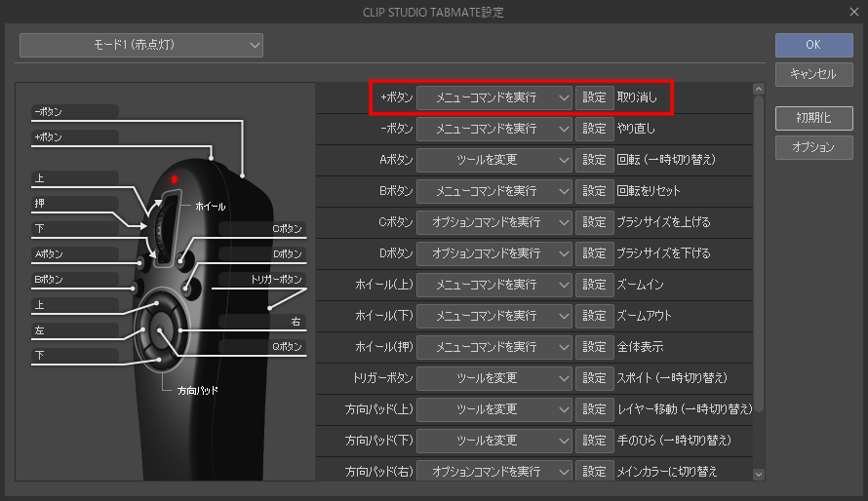Click the Aボタン label on device diagram

tap(49, 254)
